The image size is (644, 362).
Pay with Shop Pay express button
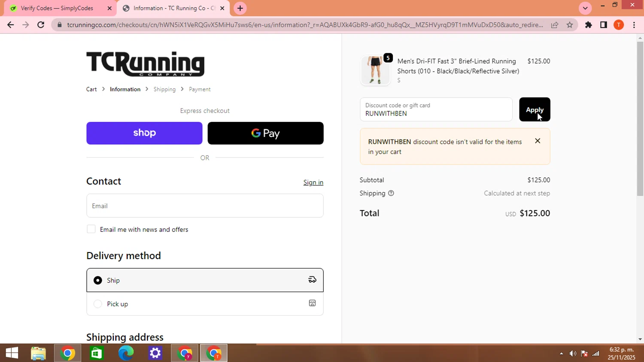[144, 133]
